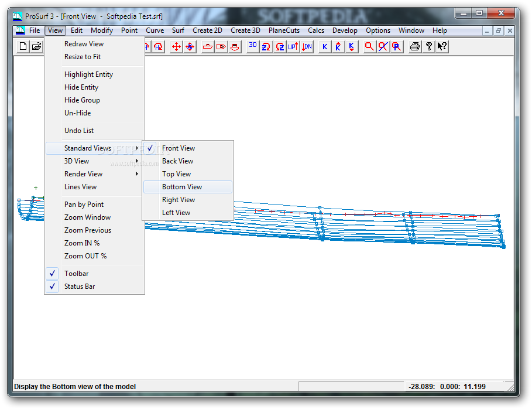Click the plain blue K icon
The height and width of the screenshot is (409, 532).
[325, 46]
